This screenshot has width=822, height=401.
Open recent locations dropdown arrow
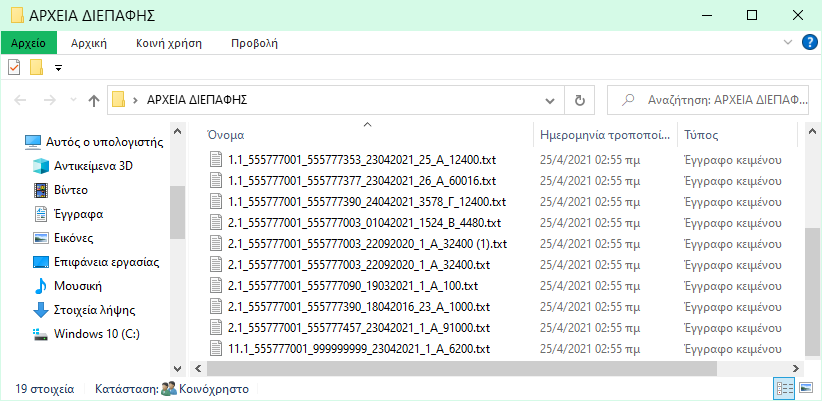click(x=73, y=100)
